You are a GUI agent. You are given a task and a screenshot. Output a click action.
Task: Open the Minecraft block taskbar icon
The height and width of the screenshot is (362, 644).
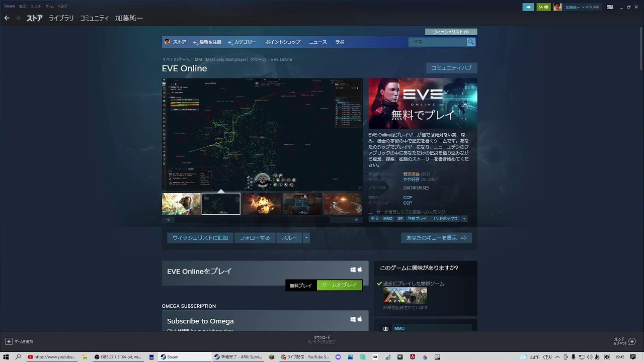[x=272, y=357]
